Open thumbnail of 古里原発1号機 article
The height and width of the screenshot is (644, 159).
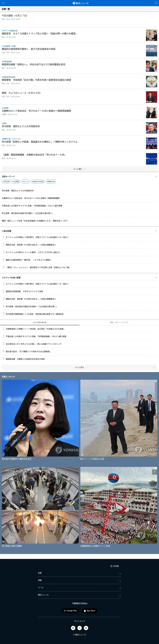pyautogui.click(x=151, y=51)
